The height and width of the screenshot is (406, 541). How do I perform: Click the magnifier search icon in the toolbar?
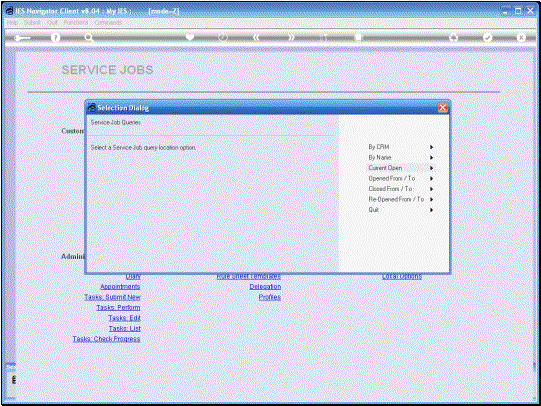89,38
